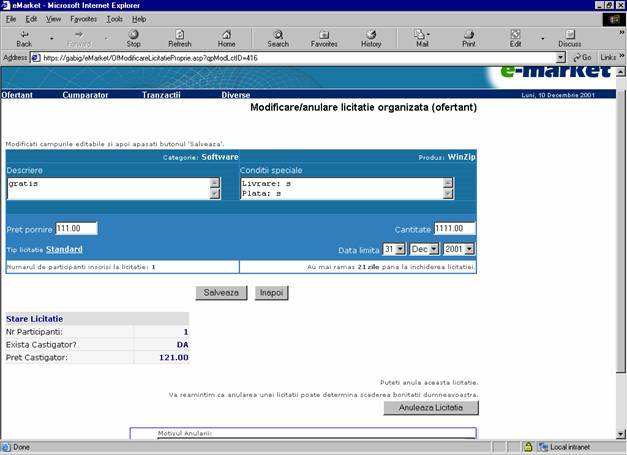Open the Tranzactii navigation menu
Viewport: 627px width, 455px height.
161,94
